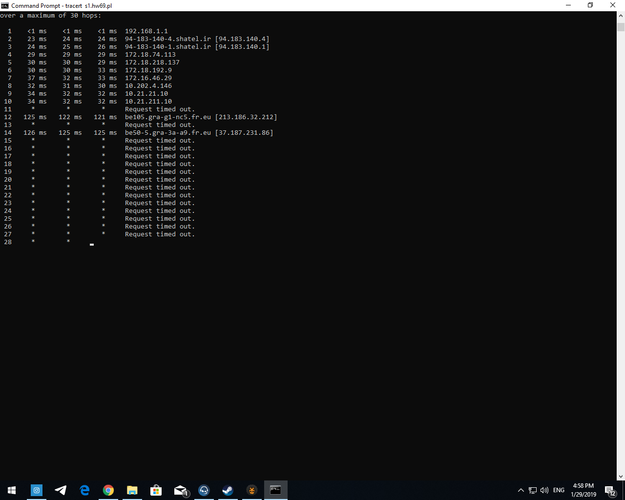Click the [37.187.231.86] IP address
This screenshot has width=625, height=500.
[244, 133]
